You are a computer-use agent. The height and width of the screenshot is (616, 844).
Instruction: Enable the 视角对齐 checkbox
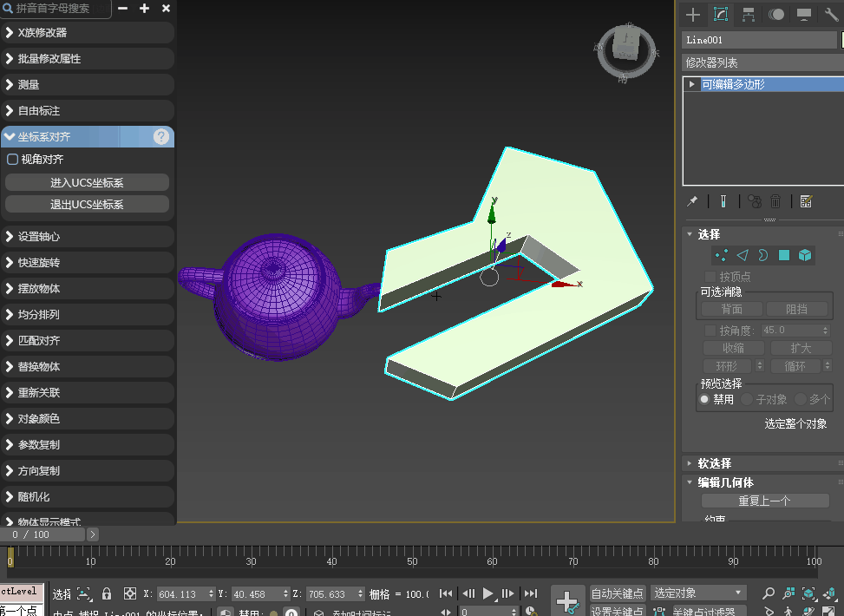click(12, 160)
